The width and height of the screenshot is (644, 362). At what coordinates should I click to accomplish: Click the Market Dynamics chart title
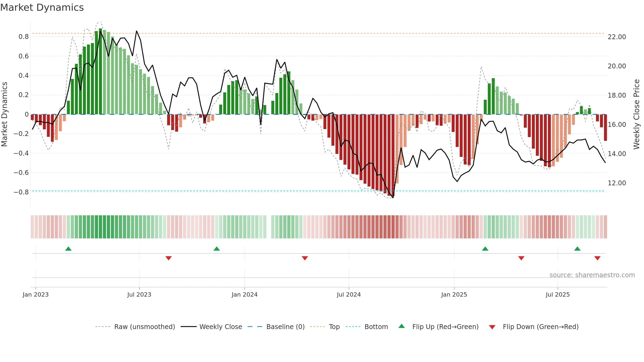coord(42,8)
